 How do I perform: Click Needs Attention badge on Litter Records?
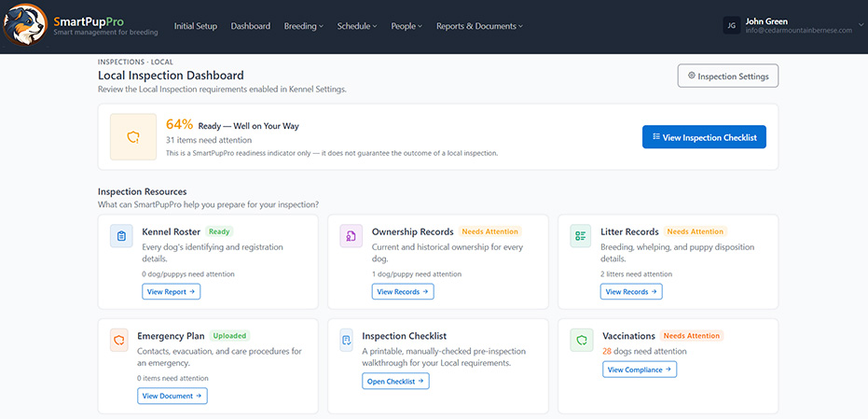pos(696,231)
